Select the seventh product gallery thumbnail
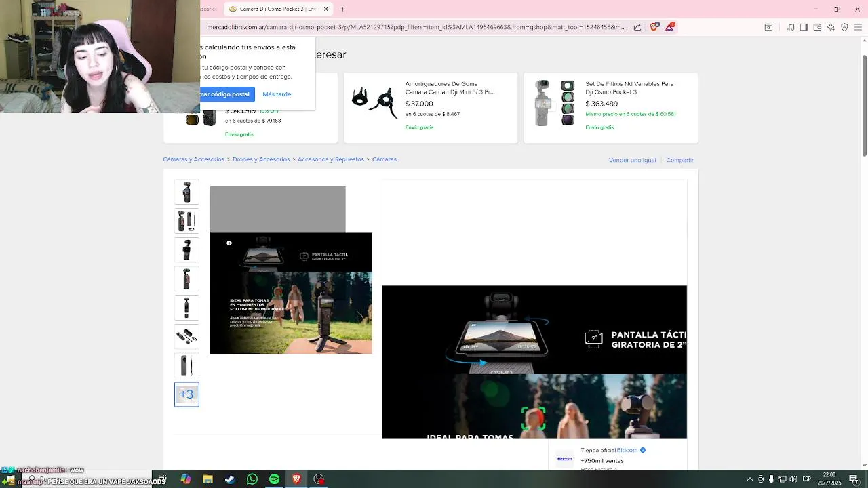This screenshot has width=868, height=488. [x=186, y=365]
